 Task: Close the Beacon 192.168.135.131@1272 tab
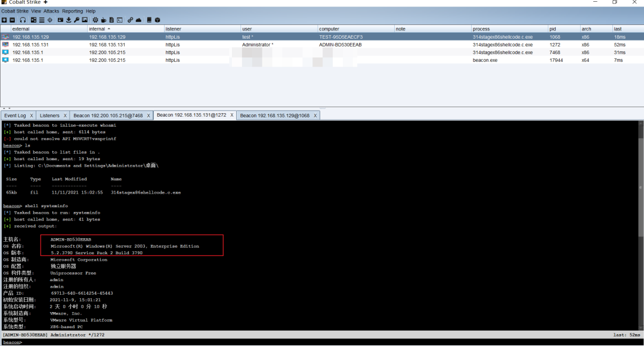pyautogui.click(x=231, y=115)
